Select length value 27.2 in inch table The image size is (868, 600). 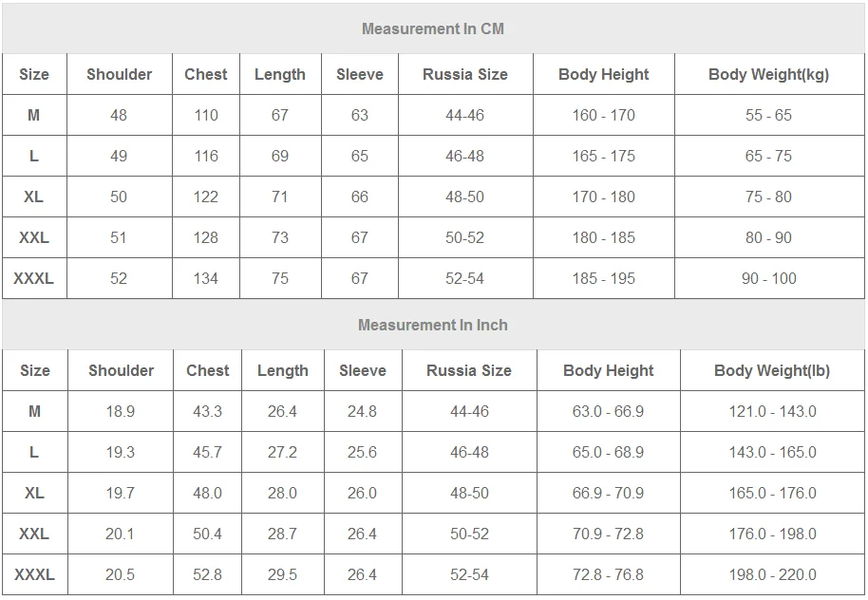click(x=282, y=452)
